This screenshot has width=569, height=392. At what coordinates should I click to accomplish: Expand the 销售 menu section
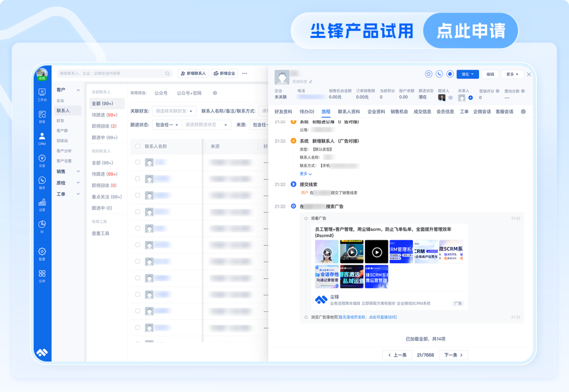78,171
